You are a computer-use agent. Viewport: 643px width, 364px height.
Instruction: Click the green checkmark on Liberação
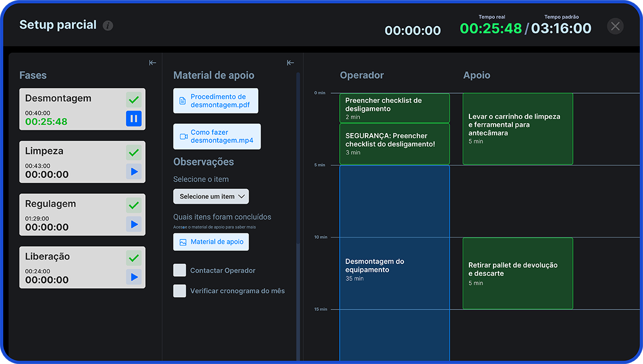pyautogui.click(x=134, y=258)
